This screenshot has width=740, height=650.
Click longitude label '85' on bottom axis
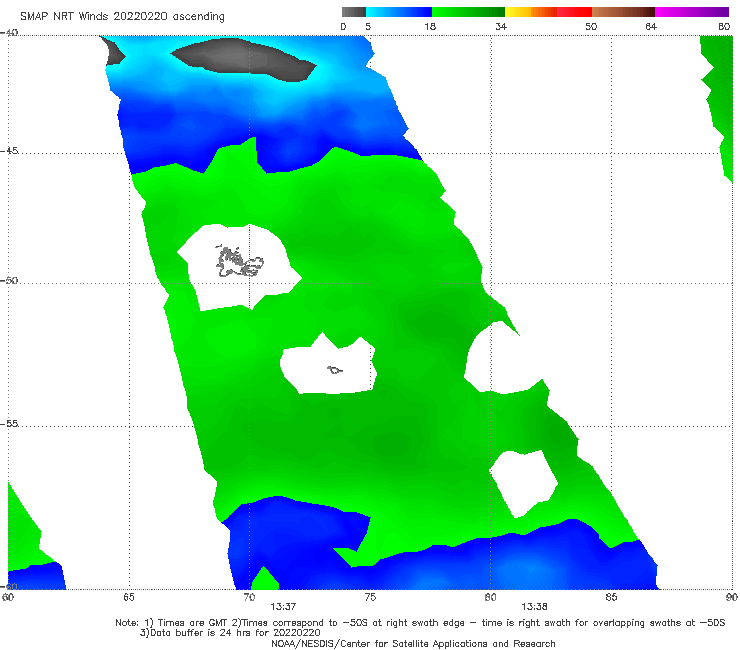611,598
